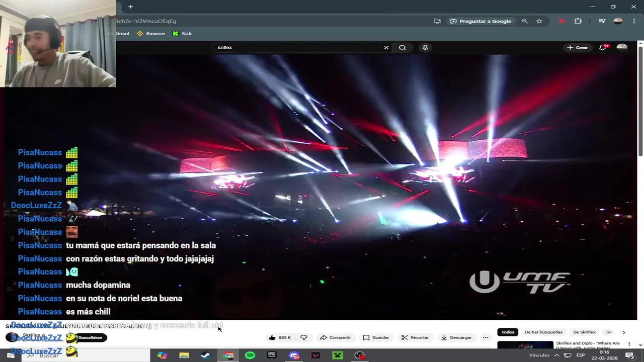The width and height of the screenshot is (644, 362).
Task: Open the Gmail bookmark
Action: 122,33
